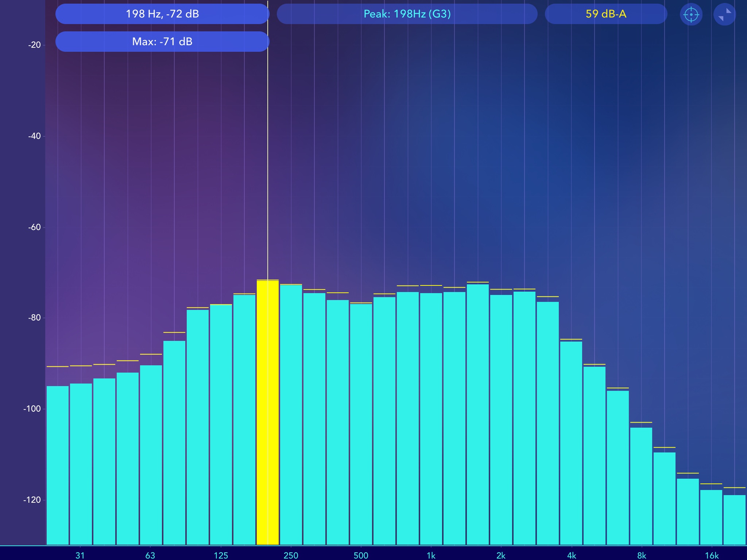Tap the 59 dB-A level readout

(x=606, y=14)
